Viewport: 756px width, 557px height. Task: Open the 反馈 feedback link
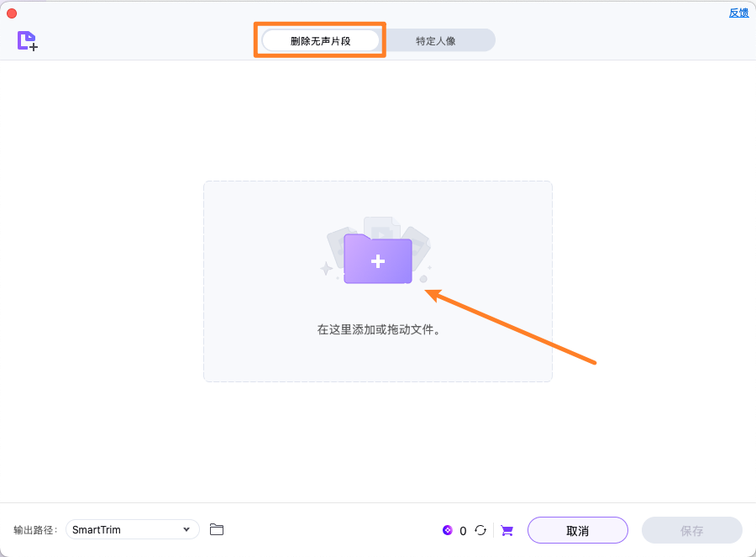(738, 12)
